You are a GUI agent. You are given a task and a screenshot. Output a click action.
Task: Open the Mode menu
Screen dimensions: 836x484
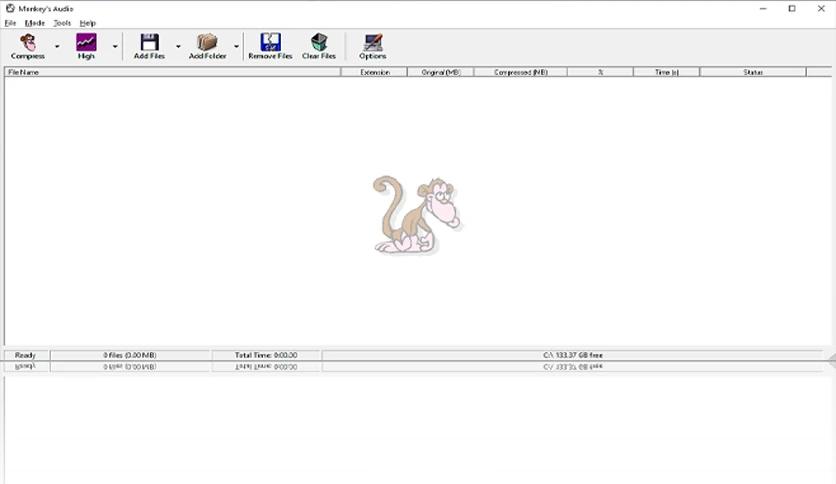[x=35, y=23]
